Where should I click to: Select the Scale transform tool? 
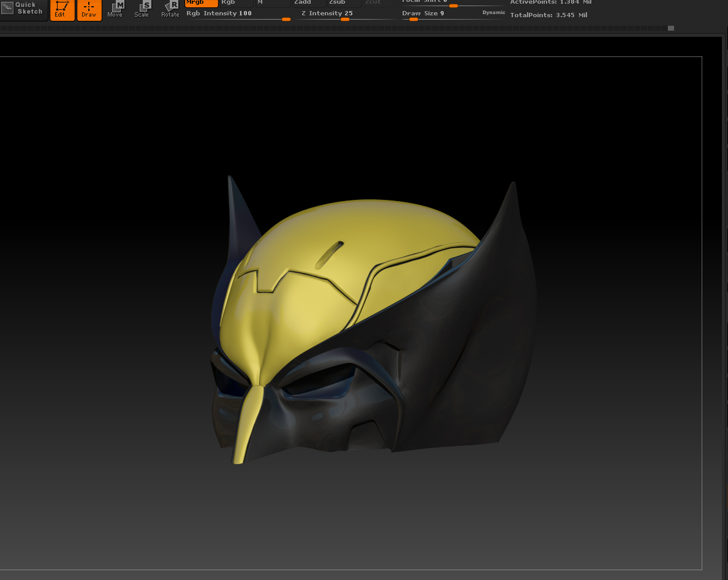[142, 9]
